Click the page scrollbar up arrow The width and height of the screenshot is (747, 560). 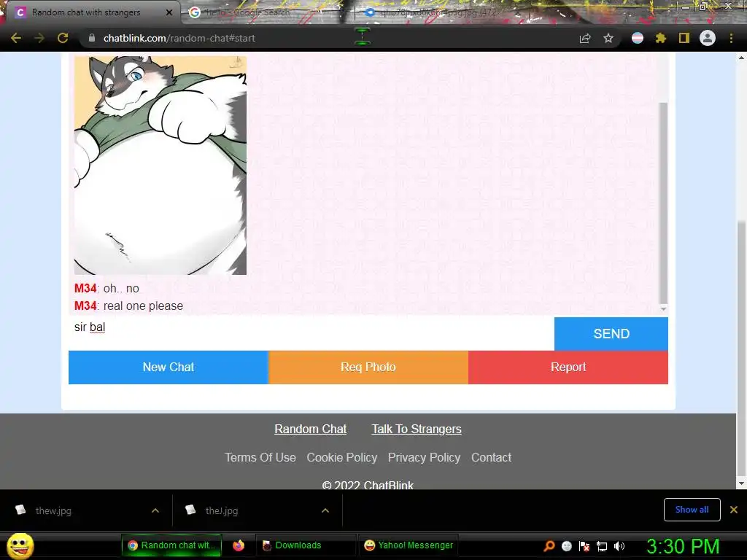coord(741,58)
